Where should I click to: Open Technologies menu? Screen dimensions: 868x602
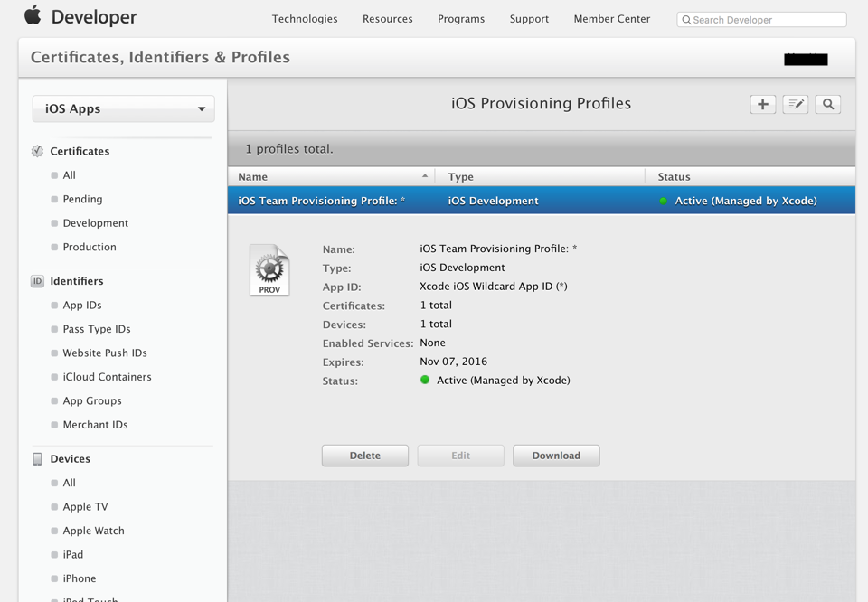pos(305,19)
